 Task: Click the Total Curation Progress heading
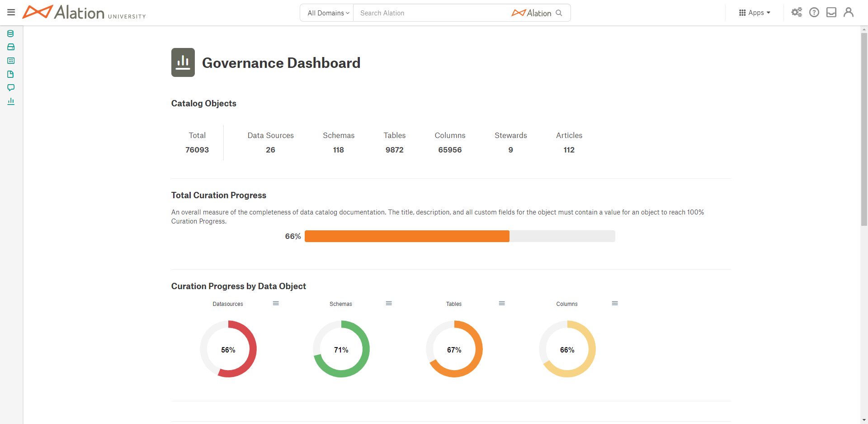(x=219, y=195)
